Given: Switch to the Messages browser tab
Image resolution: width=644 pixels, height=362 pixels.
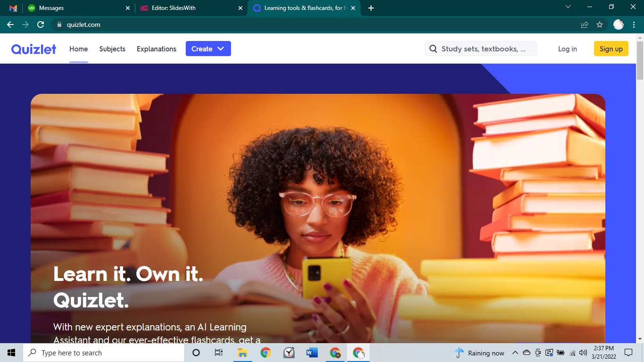Looking at the screenshot, I should pyautogui.click(x=79, y=8).
